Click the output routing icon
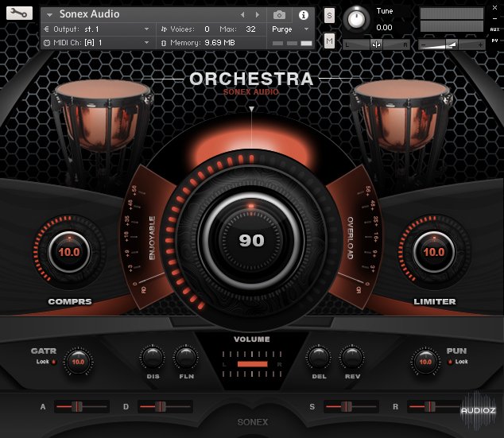The width and height of the screenshot is (504, 438). [46, 29]
